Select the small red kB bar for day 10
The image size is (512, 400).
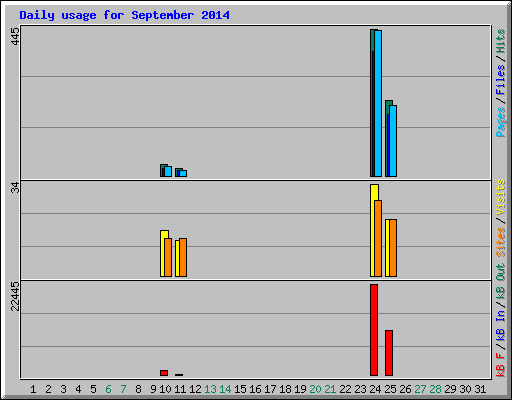coord(164,373)
